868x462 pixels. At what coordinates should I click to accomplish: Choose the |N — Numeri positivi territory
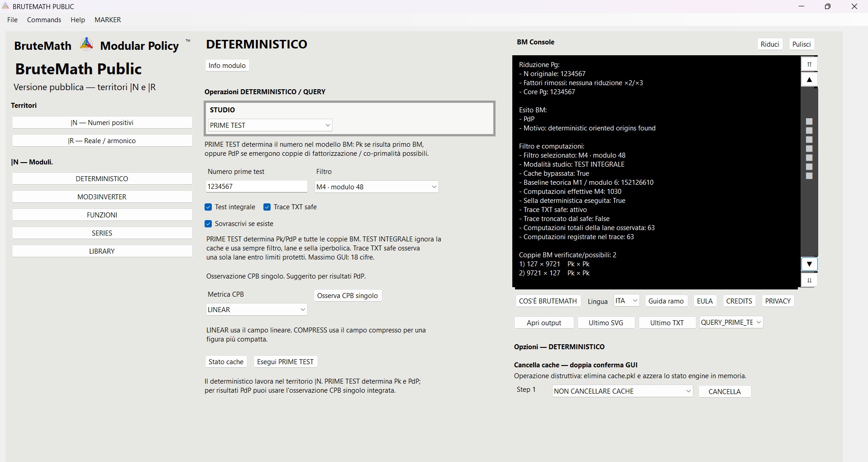[102, 123]
